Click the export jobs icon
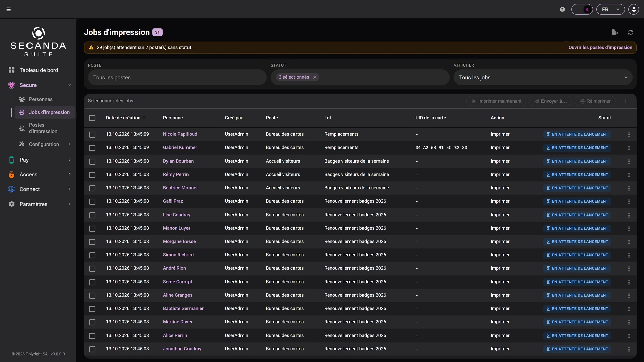644x362 pixels. pyautogui.click(x=614, y=32)
